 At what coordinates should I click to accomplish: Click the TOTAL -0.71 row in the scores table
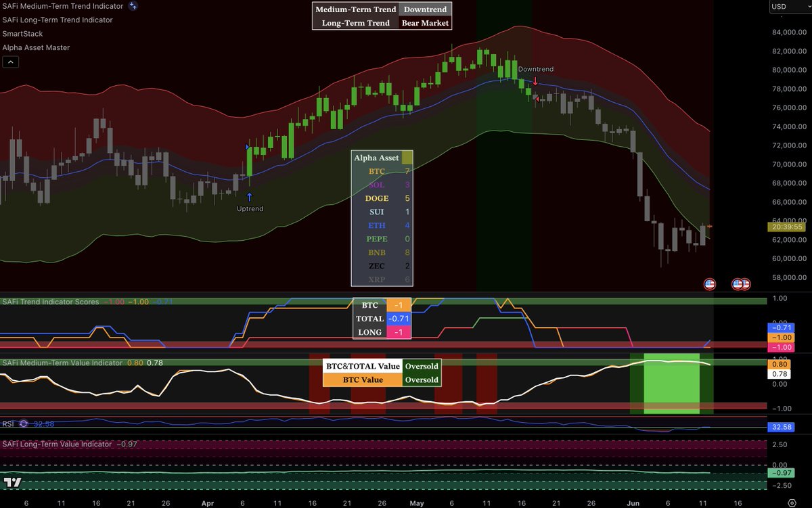tap(382, 319)
